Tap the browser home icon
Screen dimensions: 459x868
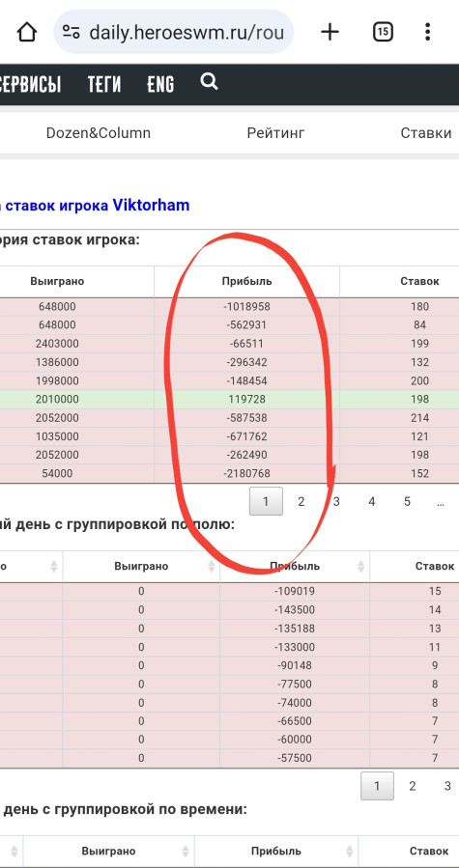(27, 32)
